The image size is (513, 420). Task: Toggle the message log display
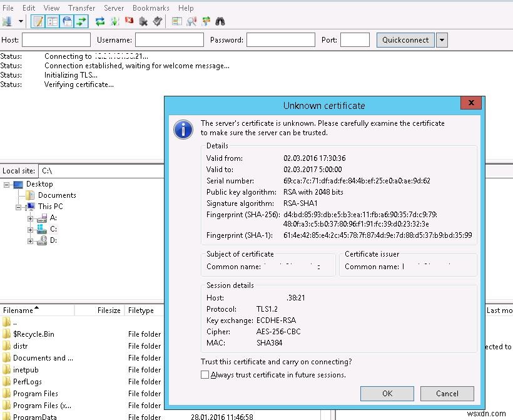click(38, 21)
